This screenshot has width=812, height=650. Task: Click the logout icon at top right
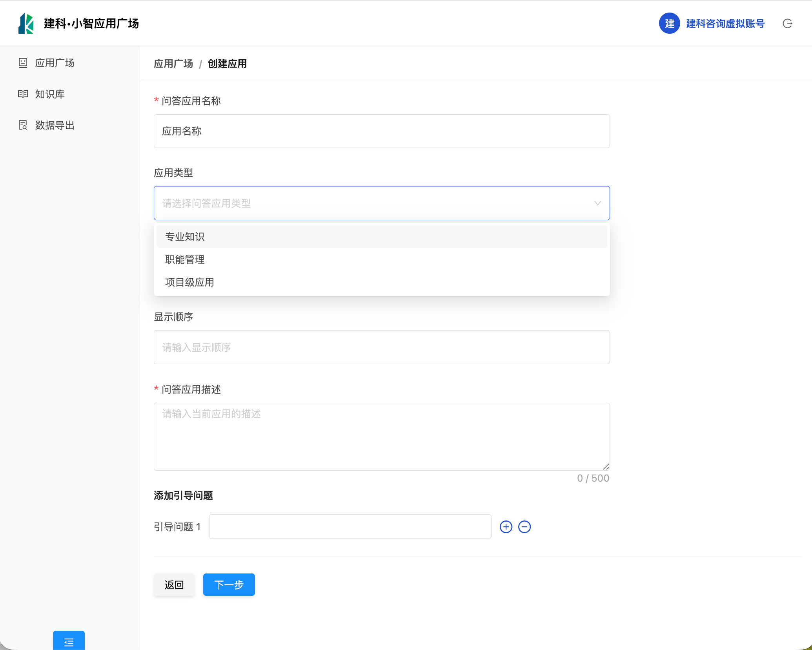pyautogui.click(x=787, y=24)
